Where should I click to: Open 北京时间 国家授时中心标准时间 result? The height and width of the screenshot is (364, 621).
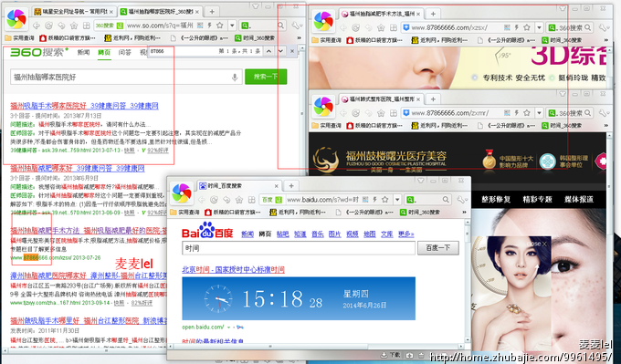[233, 269]
